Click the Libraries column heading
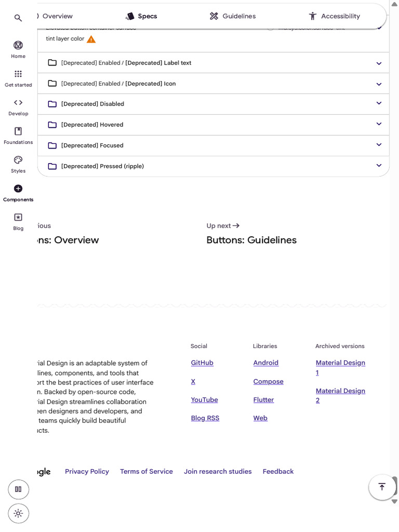 (265, 346)
